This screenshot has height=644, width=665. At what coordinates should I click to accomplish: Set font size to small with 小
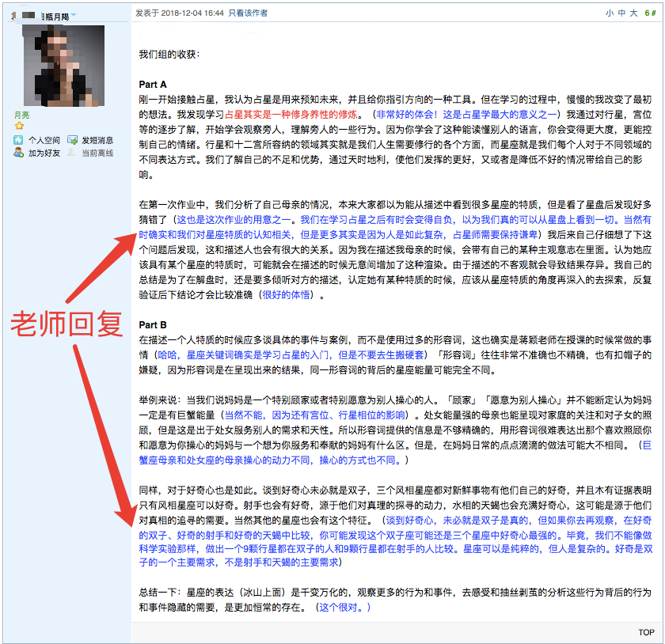coord(610,13)
